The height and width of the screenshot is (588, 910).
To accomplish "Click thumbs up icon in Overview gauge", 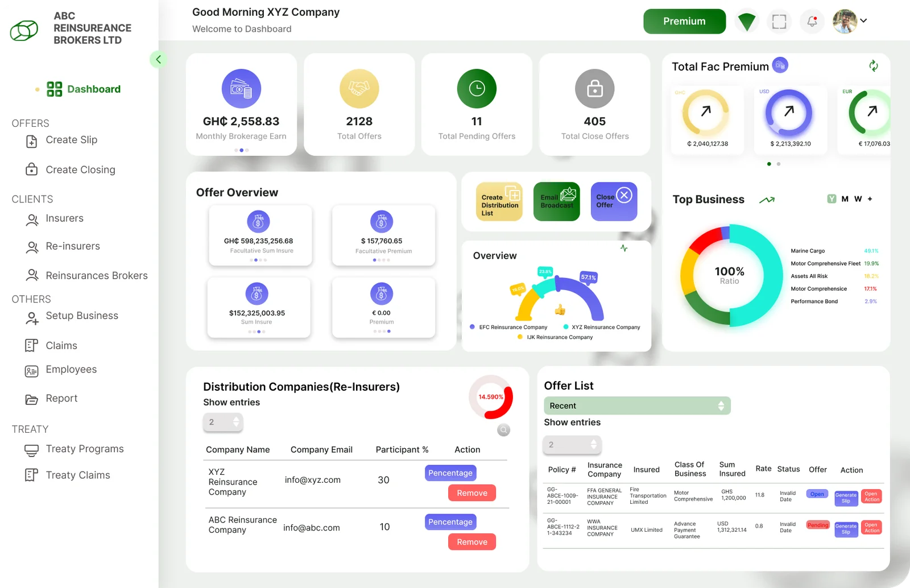I will [x=560, y=309].
